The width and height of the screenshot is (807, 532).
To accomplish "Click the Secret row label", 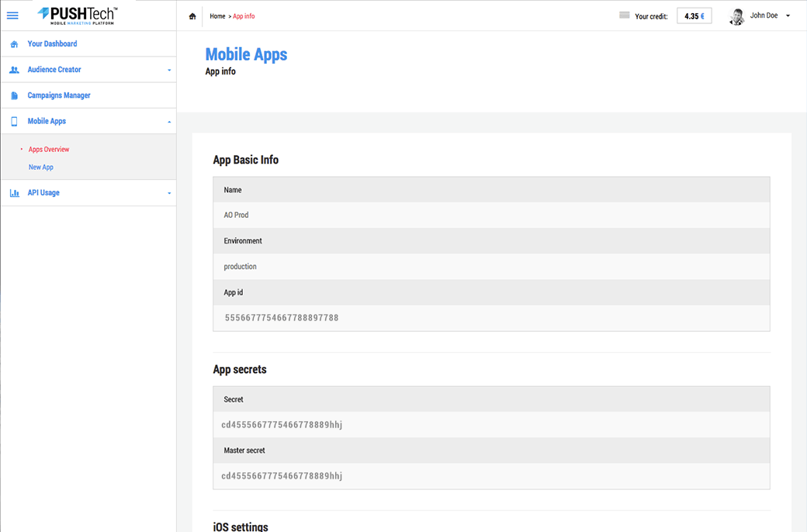I will coord(233,399).
